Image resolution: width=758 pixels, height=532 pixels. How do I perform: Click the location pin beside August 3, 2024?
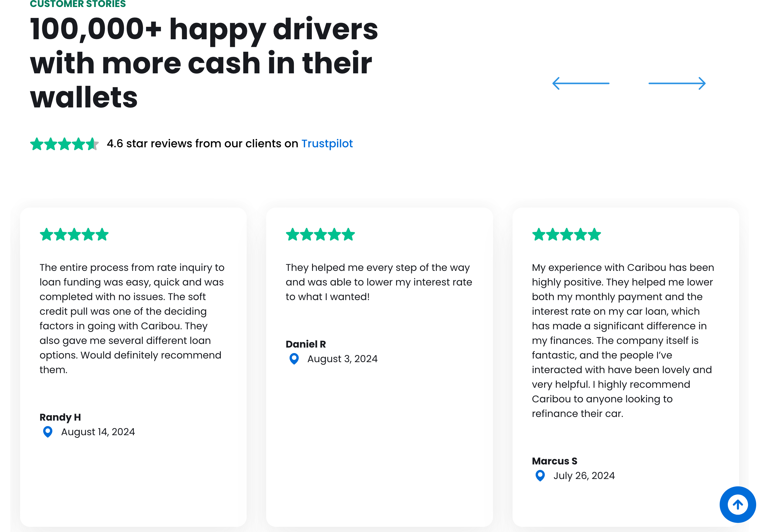coord(294,359)
